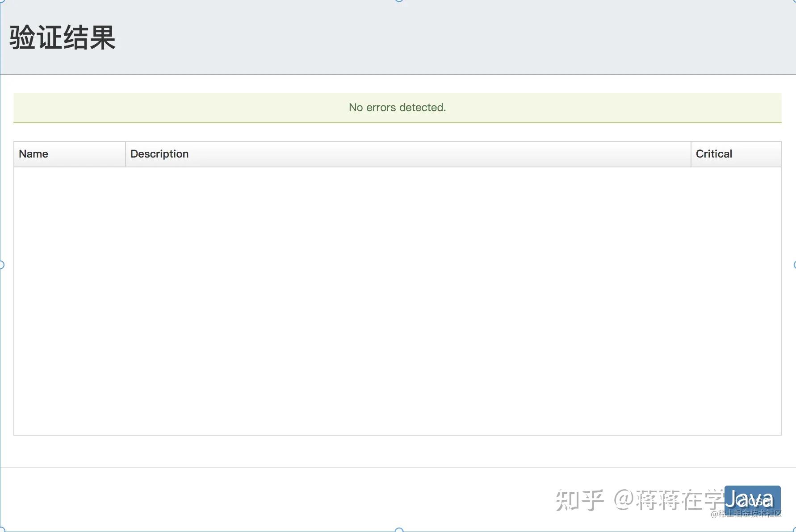The width and height of the screenshot is (796, 532).
Task: Sort by the Description column
Action: pyautogui.click(x=159, y=154)
